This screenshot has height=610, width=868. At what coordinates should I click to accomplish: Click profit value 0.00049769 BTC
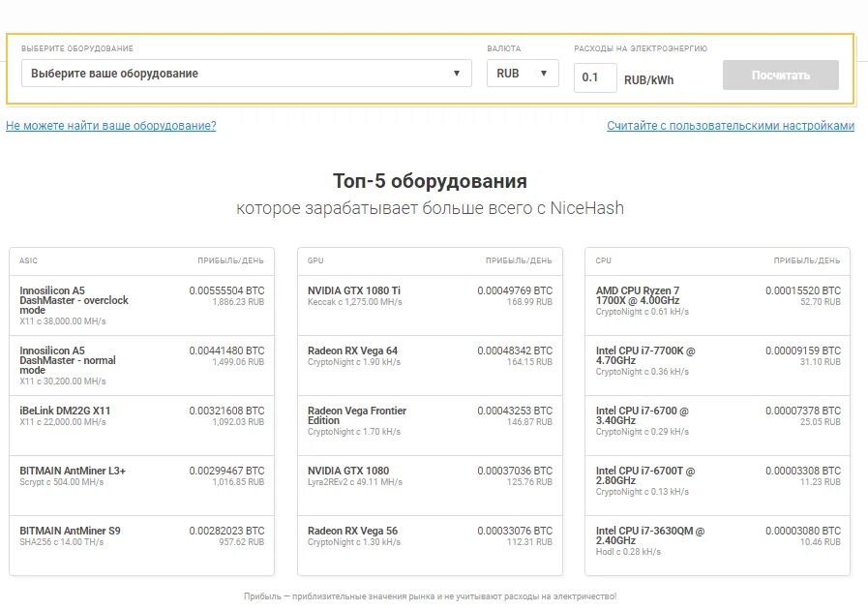click(x=515, y=290)
